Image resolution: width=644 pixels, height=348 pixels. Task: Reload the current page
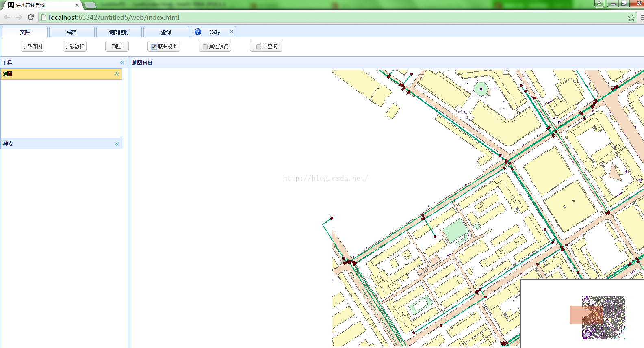(30, 17)
